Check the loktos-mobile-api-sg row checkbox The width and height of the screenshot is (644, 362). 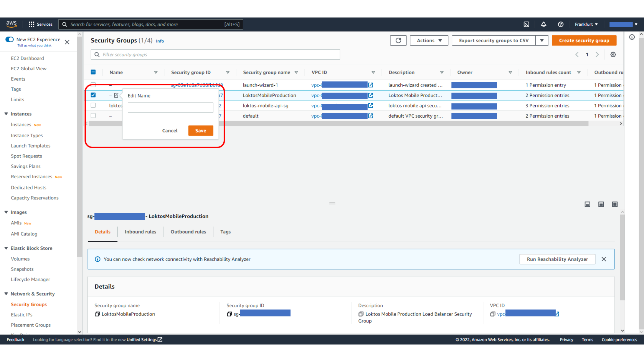tap(93, 105)
